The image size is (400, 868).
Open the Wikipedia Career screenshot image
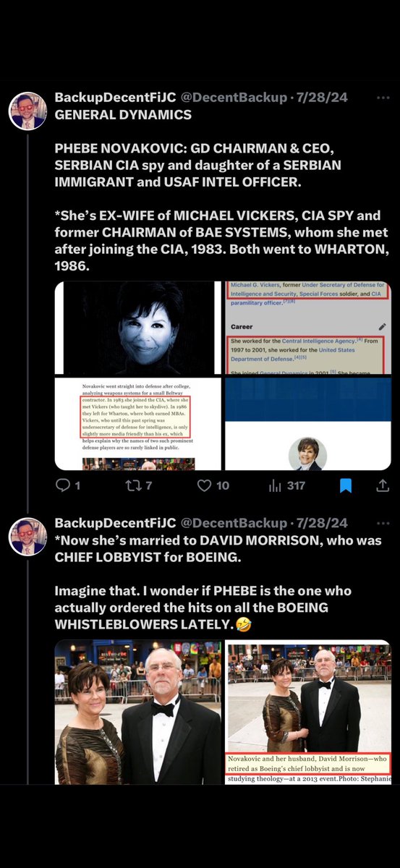[x=308, y=328]
